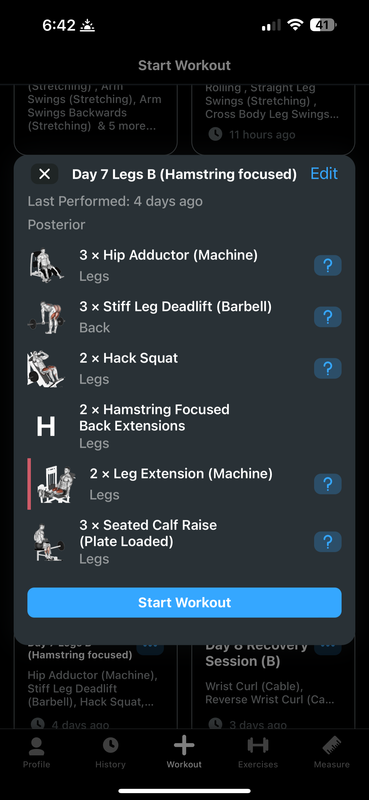Go to the Exercises dumbbell tab
This screenshot has height=800, width=369.
click(x=258, y=753)
